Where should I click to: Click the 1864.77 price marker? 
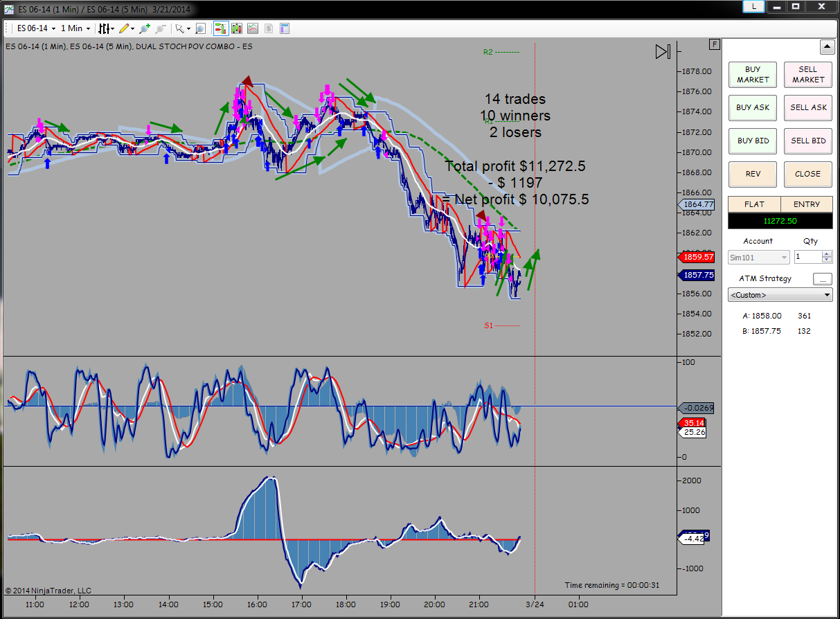click(697, 204)
